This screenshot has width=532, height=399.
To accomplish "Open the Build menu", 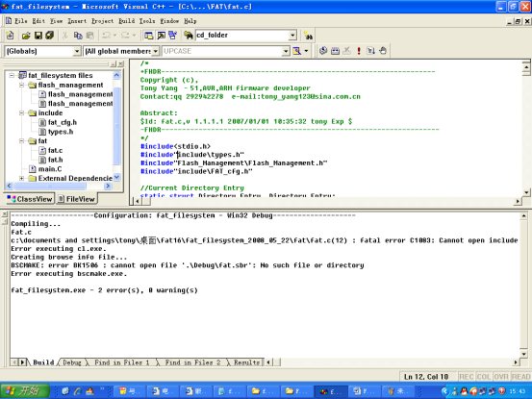I will (127, 21).
